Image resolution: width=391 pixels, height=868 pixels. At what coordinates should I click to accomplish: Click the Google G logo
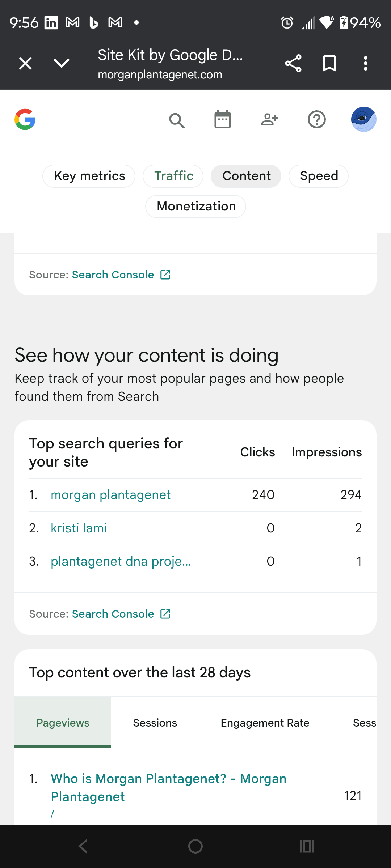coord(25,120)
